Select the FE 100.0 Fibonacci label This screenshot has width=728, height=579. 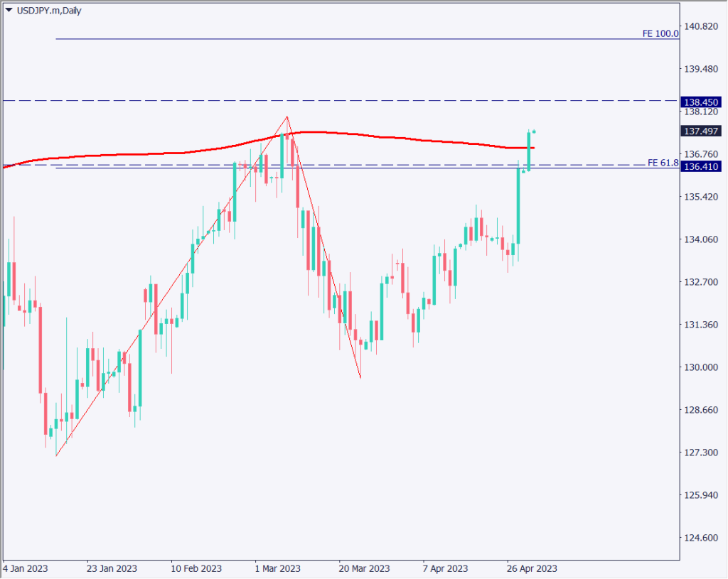point(660,33)
